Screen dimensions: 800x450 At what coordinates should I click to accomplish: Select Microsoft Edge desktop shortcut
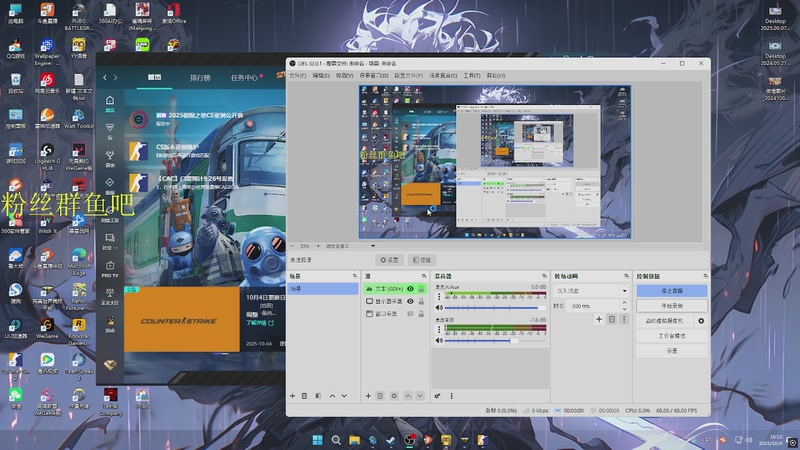click(79, 258)
